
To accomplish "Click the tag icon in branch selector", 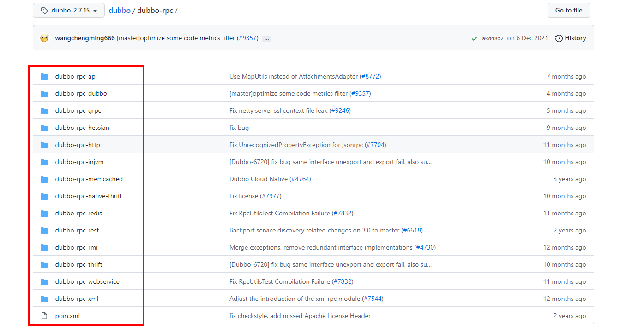I will [x=44, y=11].
